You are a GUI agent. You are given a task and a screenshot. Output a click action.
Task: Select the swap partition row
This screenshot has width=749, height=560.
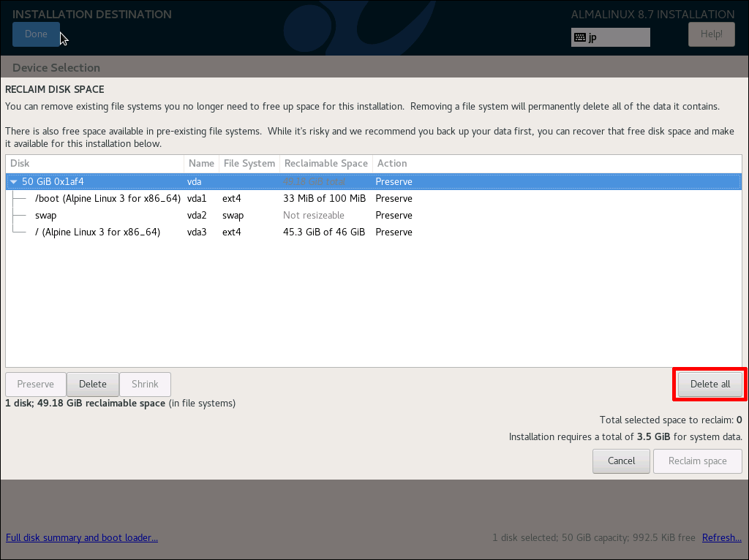click(374, 216)
